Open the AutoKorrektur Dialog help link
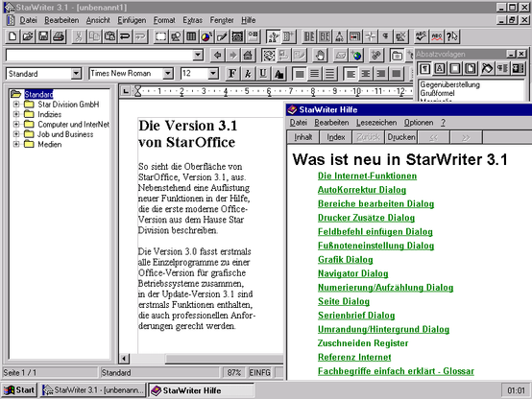This screenshot has width=532, height=399. (362, 190)
